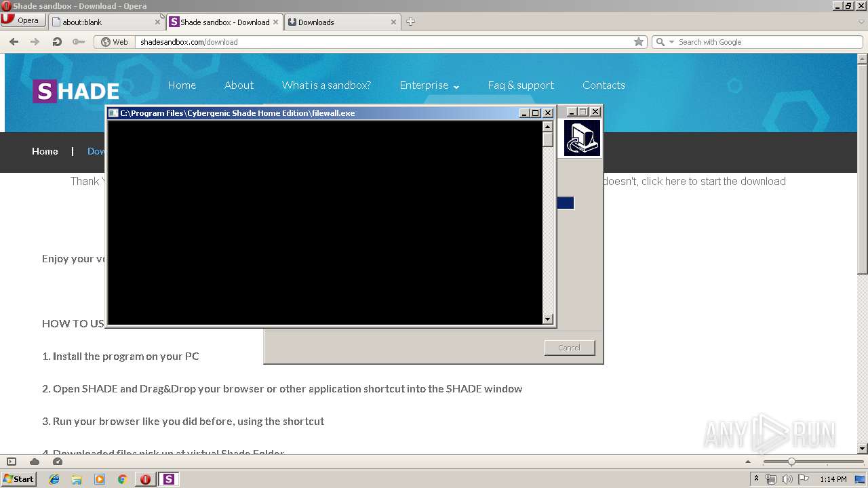Switch to the Downloads tab
Screen dimensions: 868x488
click(342, 22)
